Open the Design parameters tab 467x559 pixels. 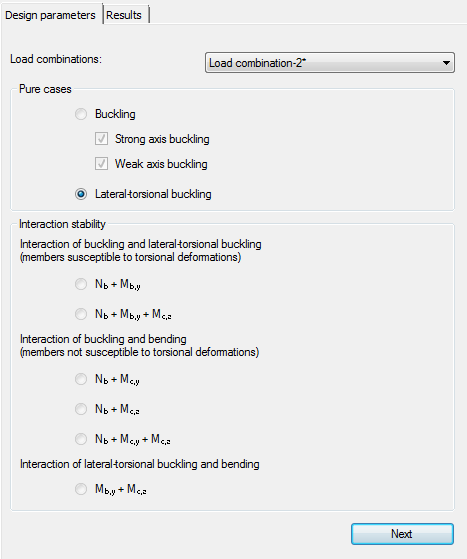[51, 15]
